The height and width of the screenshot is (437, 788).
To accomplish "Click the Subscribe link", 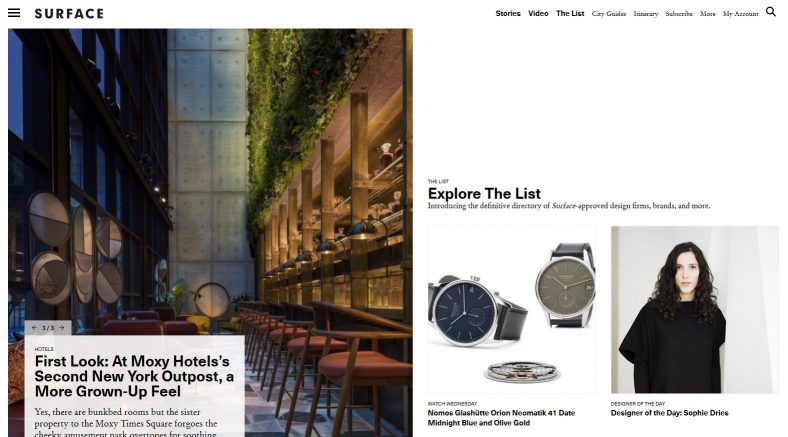I will 679,14.
